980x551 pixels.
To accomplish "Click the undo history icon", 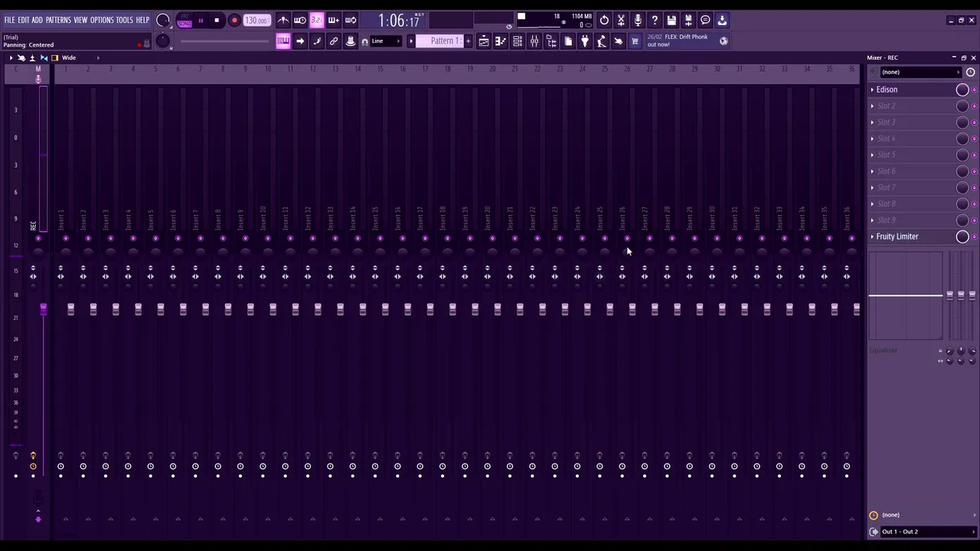I will [x=604, y=21].
